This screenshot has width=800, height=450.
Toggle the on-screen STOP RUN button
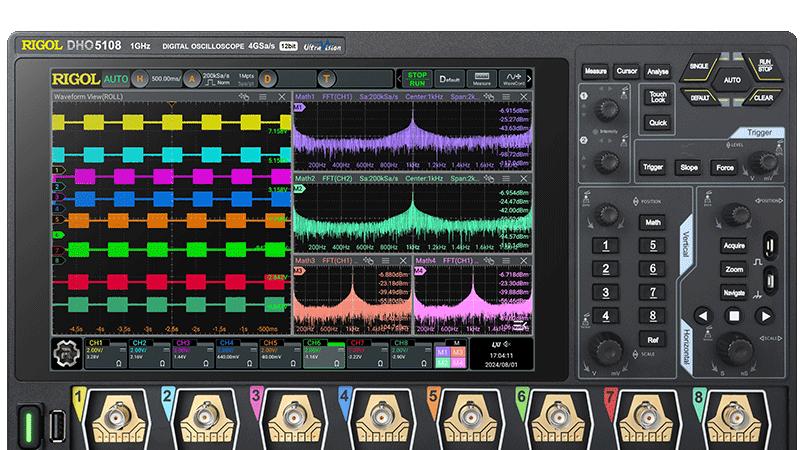(x=417, y=79)
